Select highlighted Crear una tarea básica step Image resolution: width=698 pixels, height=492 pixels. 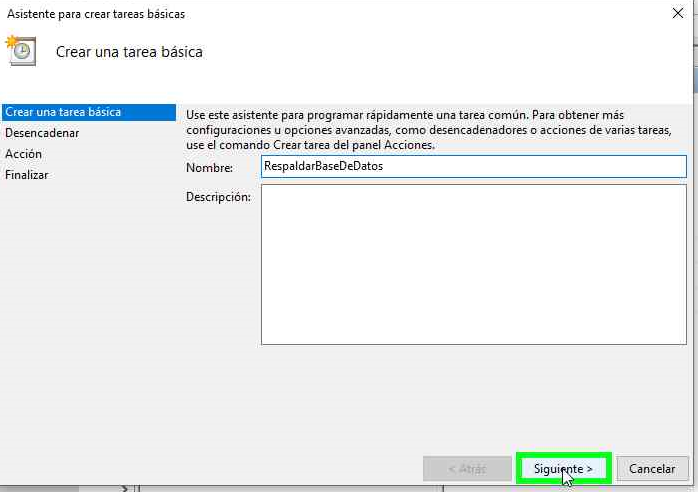point(64,112)
